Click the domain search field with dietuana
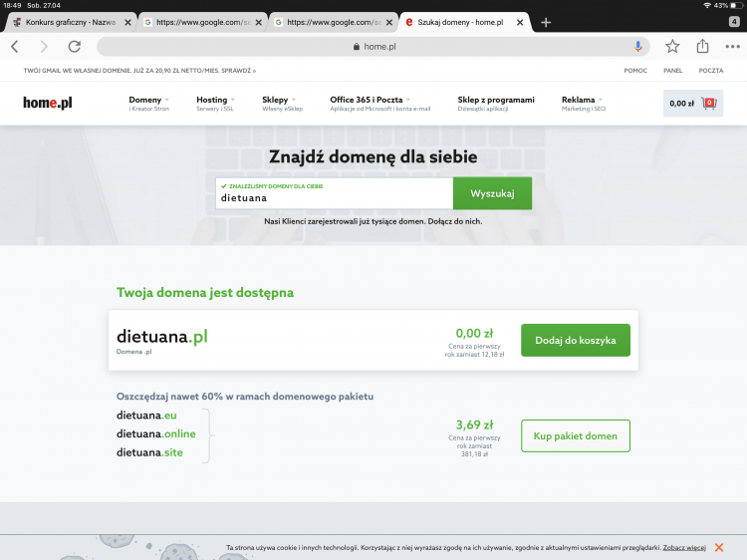747x560 pixels. pos(334,197)
